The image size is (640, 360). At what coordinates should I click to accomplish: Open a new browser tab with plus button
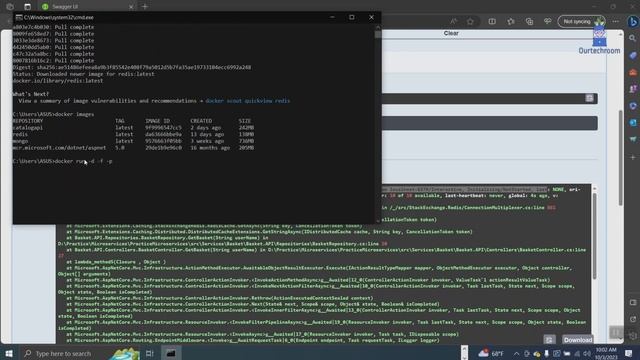tap(144, 7)
